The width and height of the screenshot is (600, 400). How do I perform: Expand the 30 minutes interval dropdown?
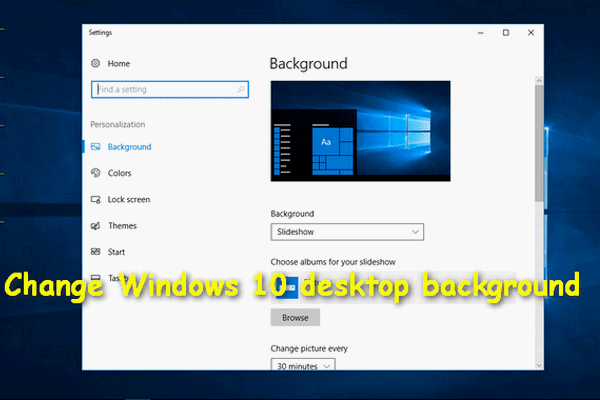(x=303, y=364)
